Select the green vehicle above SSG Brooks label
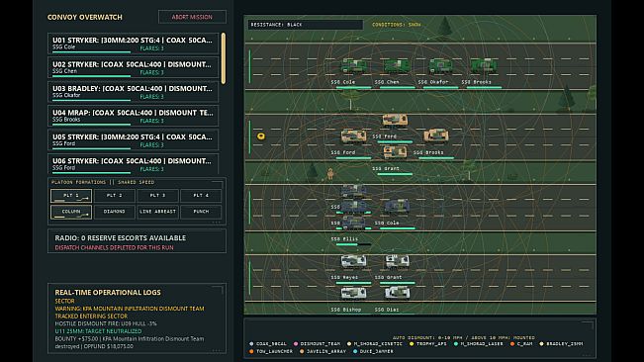Viewport: 644px width, 362px height. [484, 65]
